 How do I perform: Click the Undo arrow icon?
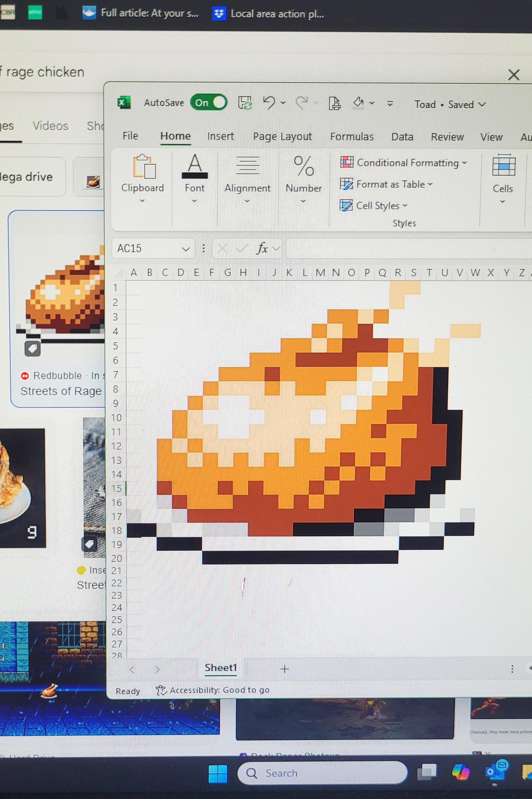(269, 102)
